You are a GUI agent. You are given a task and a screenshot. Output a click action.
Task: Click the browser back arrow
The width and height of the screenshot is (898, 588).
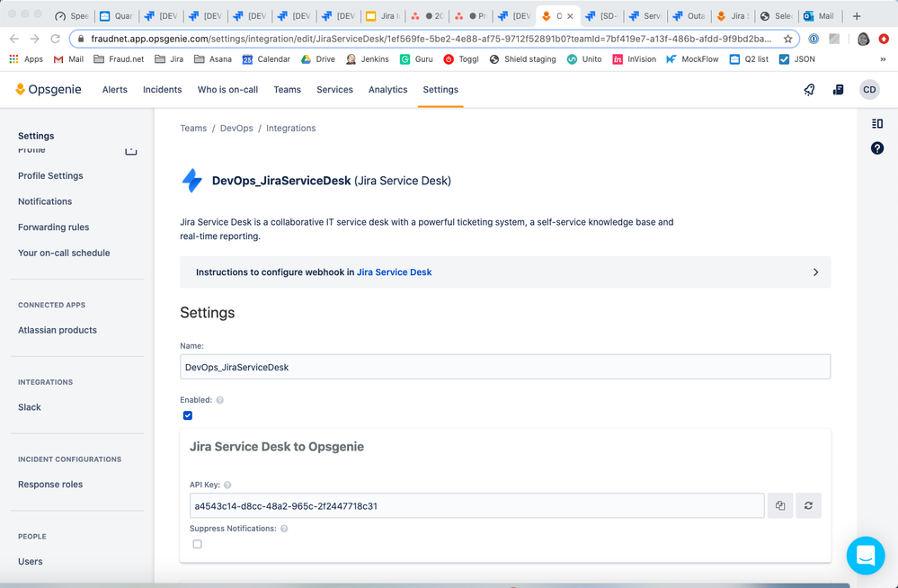[x=14, y=39]
